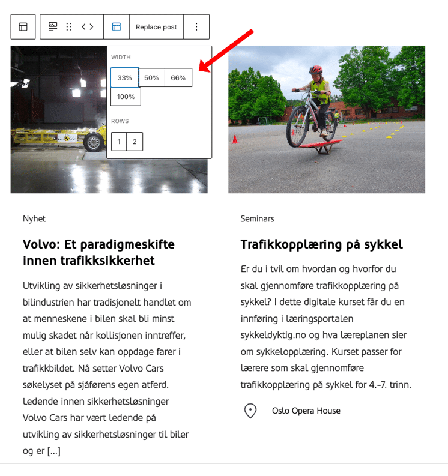
Task: Open the three-dot options menu
Action: click(x=196, y=27)
